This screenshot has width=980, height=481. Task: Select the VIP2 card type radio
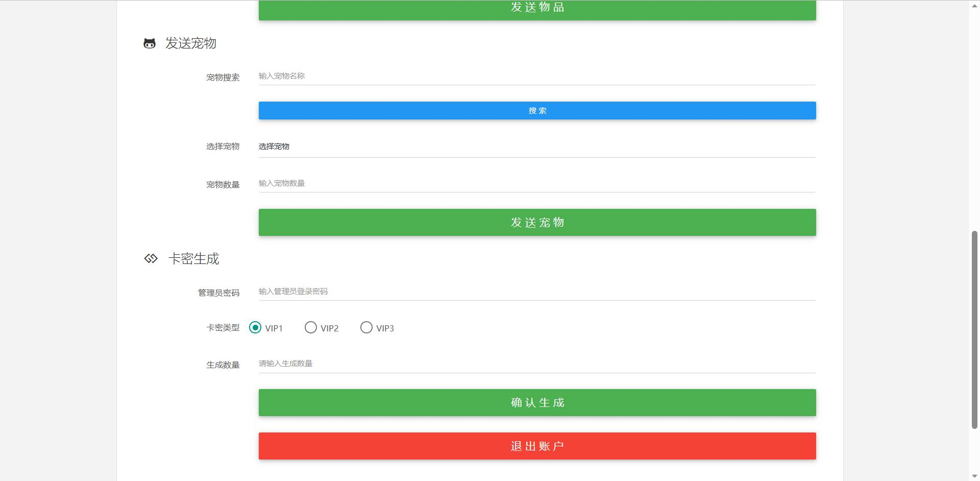311,327
